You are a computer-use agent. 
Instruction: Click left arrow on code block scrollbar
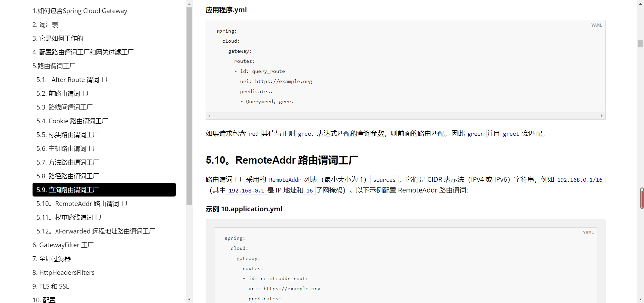(209, 116)
